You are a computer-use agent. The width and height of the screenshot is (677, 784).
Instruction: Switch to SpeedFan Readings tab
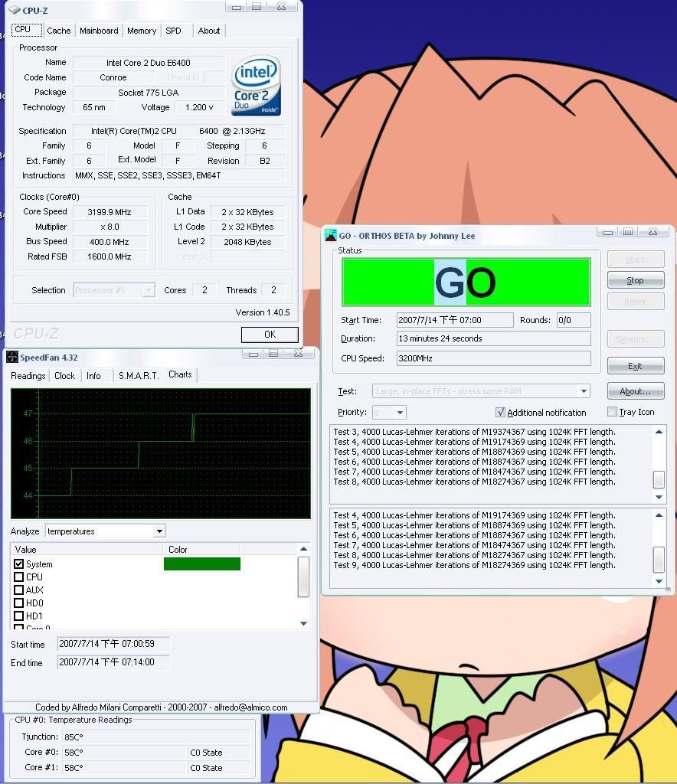[x=28, y=375]
